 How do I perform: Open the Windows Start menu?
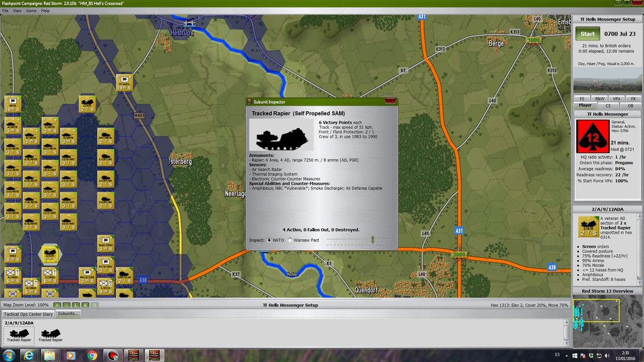[8, 355]
